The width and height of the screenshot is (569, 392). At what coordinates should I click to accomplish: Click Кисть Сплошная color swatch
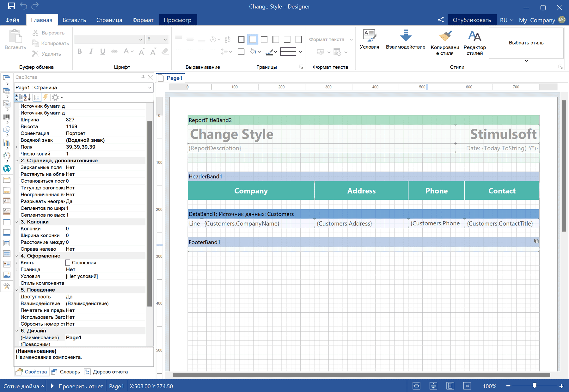click(68, 263)
